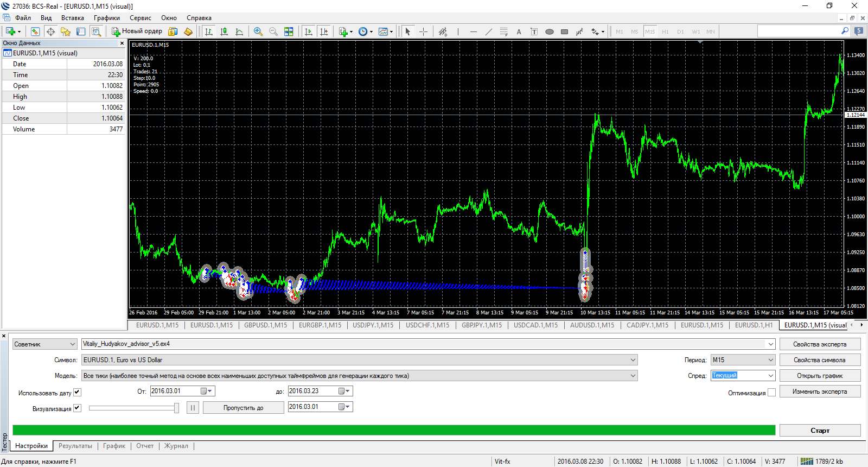Expand the 'Спред' dropdown list
The height and width of the screenshot is (467, 868).
pyautogui.click(x=770, y=376)
